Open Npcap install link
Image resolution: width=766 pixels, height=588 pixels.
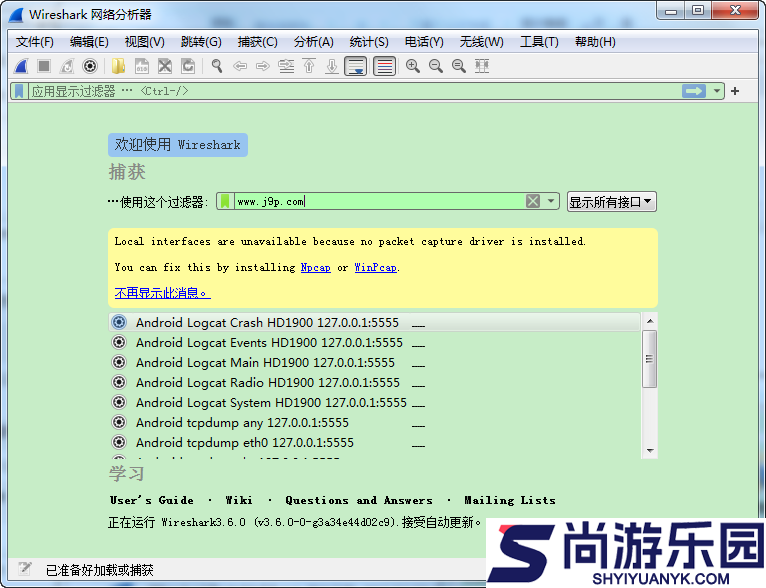[316, 268]
